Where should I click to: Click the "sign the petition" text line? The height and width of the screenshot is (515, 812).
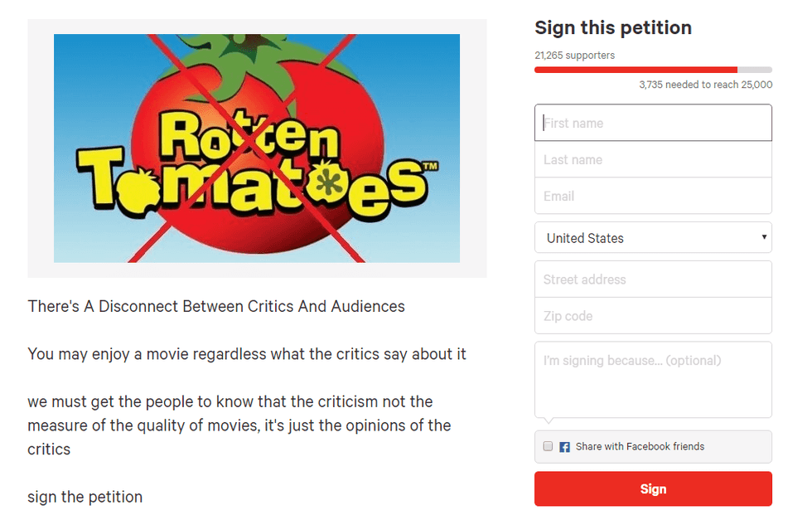85,498
